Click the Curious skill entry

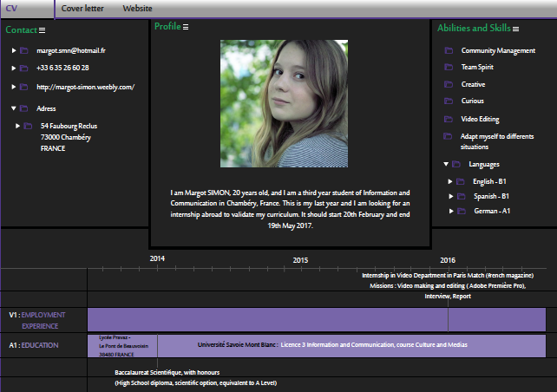coord(473,101)
